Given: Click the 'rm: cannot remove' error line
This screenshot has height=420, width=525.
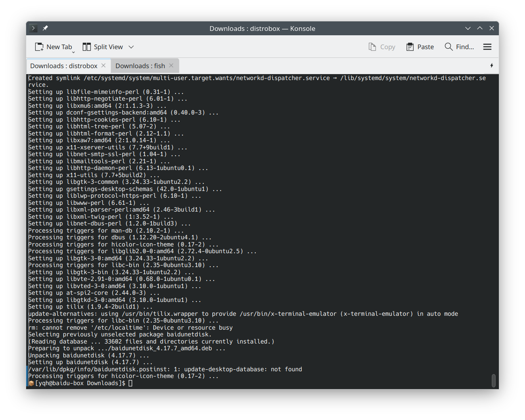Looking at the screenshot, I should pyautogui.click(x=130, y=328).
